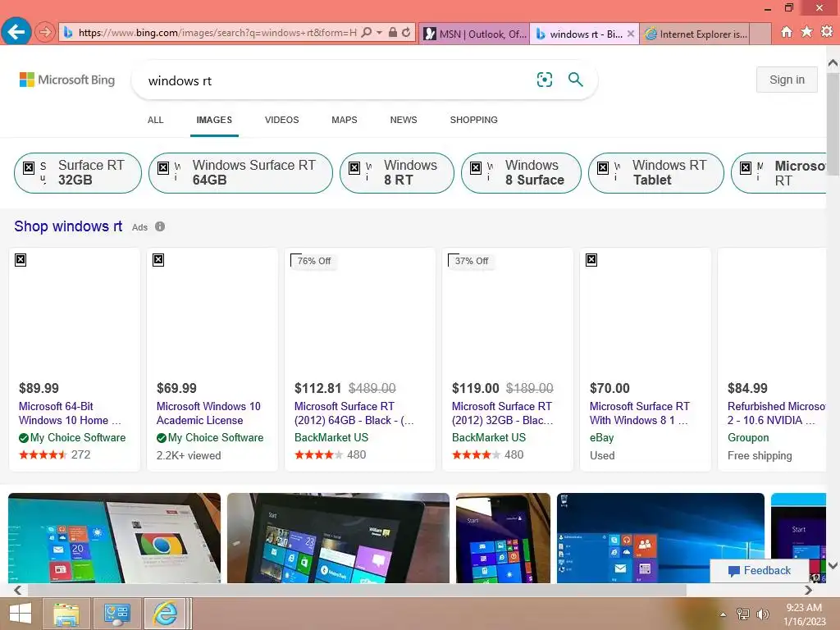Click the Internet Explorer taskbar icon
The height and width of the screenshot is (630, 840).
pos(165,614)
